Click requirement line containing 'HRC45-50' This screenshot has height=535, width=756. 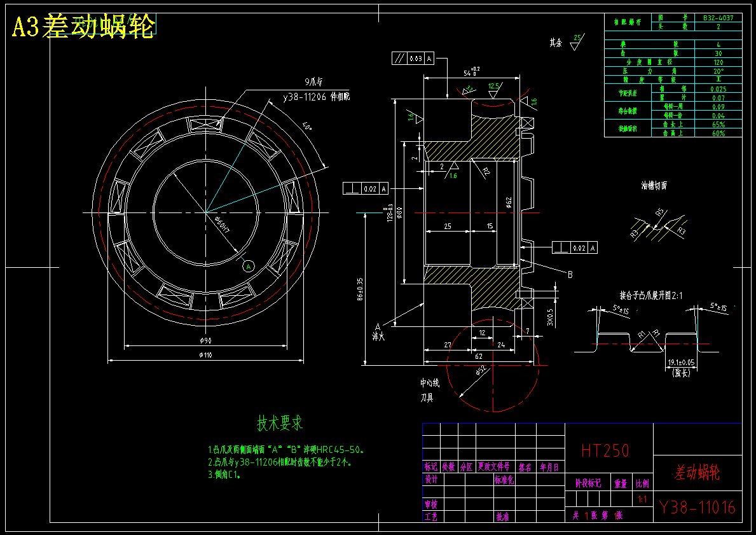click(286, 450)
